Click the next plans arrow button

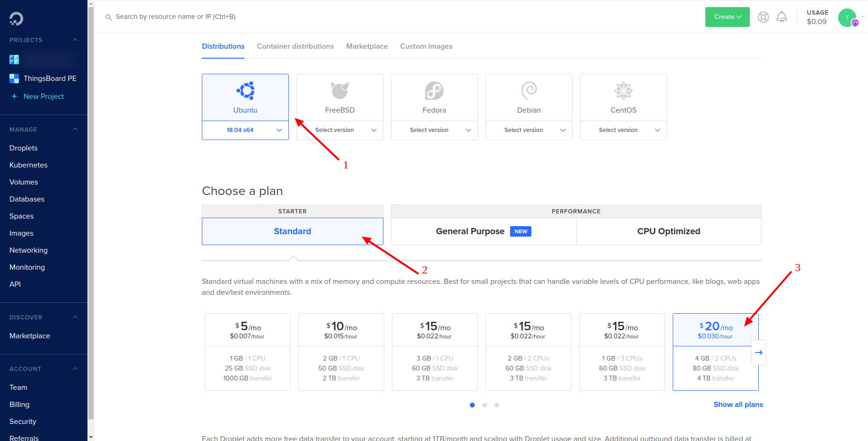pos(759,353)
